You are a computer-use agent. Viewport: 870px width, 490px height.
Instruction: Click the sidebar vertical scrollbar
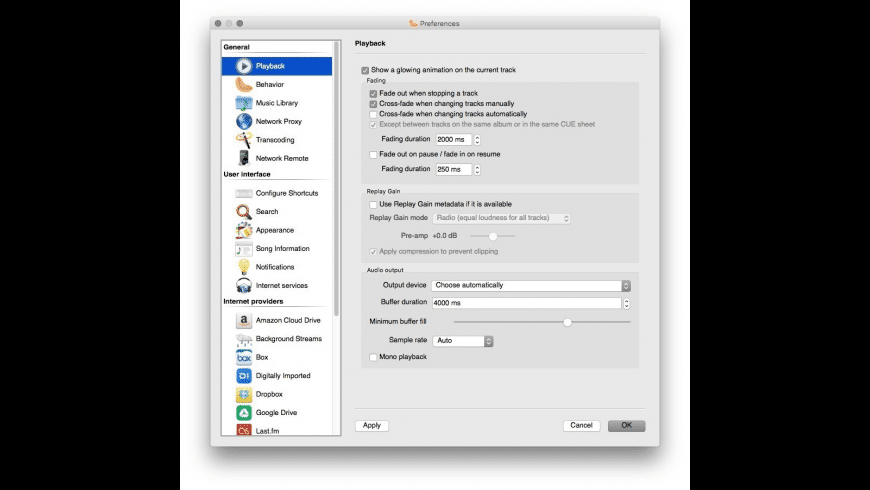(336, 178)
